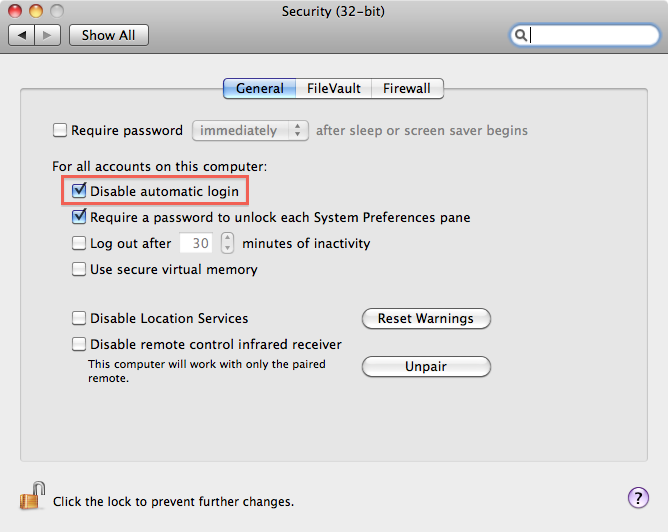Minimize window using the yellow button
This screenshot has width=668, height=532.
(36, 11)
